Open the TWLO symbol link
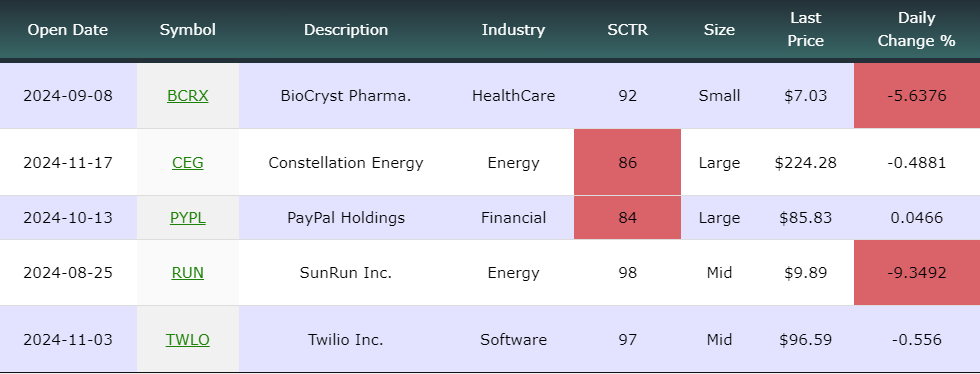Screen dimensions: 980x374 tap(188, 340)
